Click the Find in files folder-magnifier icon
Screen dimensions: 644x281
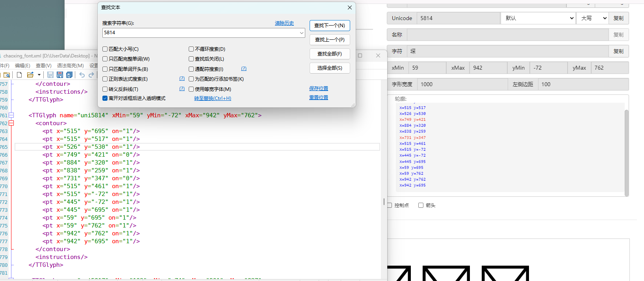[6, 75]
